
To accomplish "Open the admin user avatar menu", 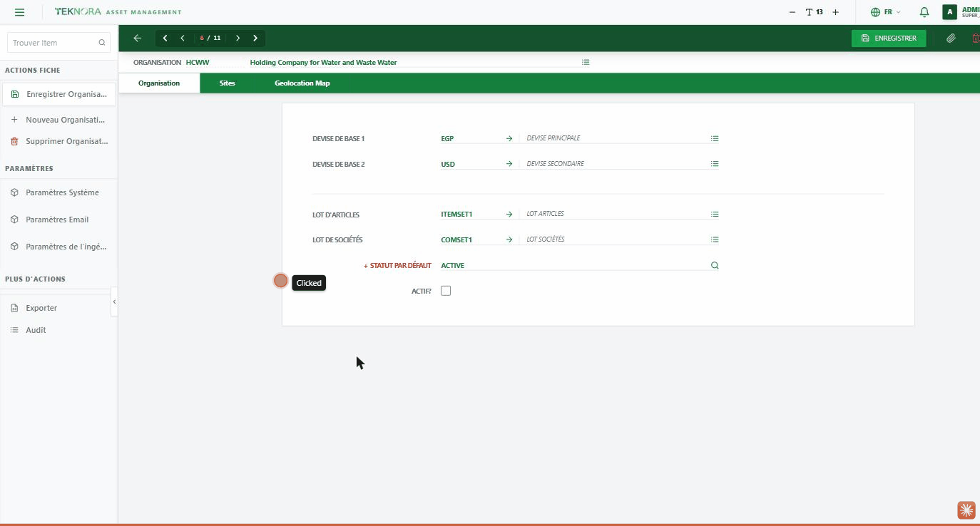I will pos(949,12).
